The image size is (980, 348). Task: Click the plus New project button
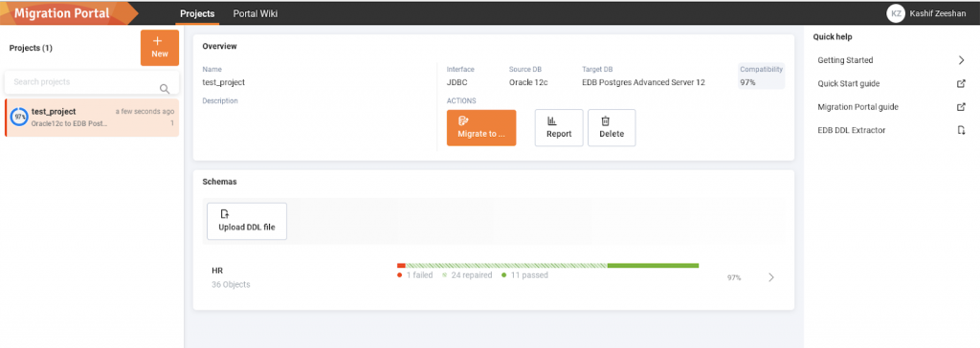coord(160,48)
